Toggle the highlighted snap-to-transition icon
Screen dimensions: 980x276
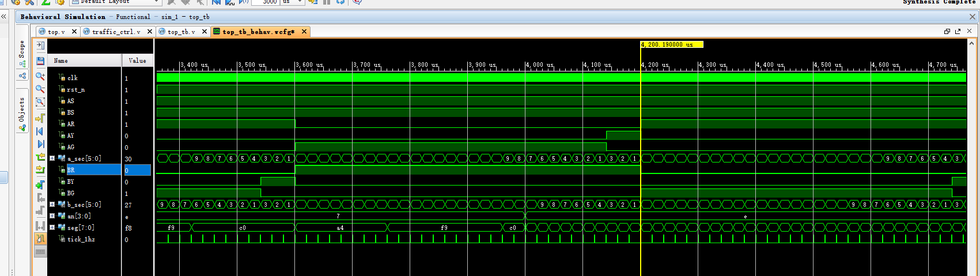click(40, 239)
